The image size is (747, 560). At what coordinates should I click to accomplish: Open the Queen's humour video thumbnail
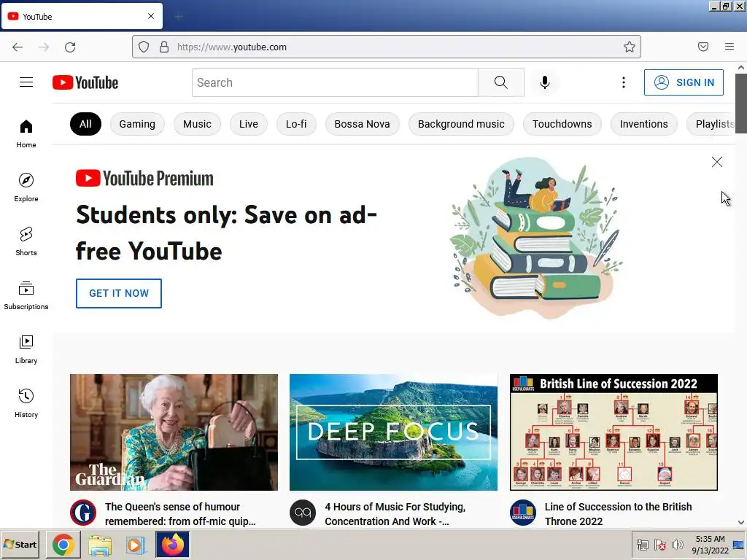pos(174,432)
